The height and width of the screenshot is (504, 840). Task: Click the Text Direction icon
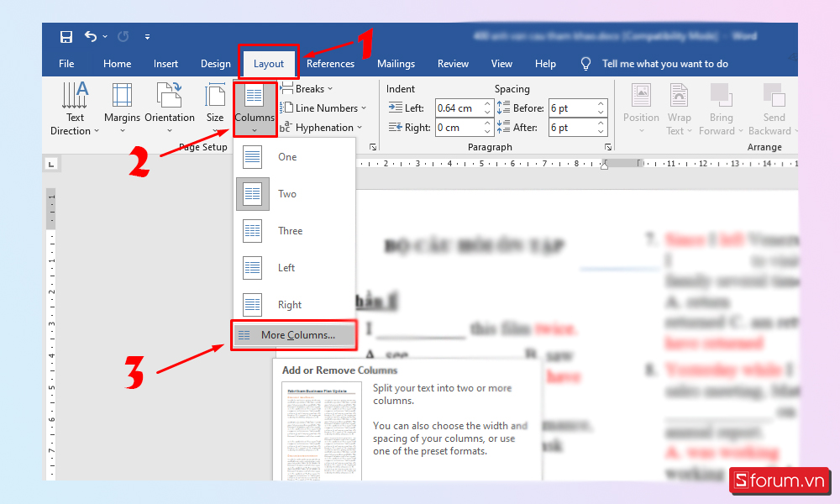(x=75, y=95)
